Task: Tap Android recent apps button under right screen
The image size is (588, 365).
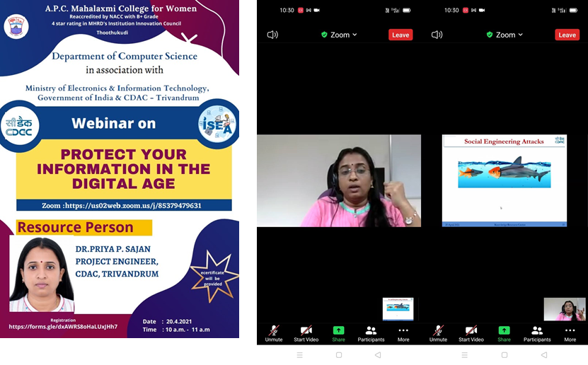Action: (465, 355)
